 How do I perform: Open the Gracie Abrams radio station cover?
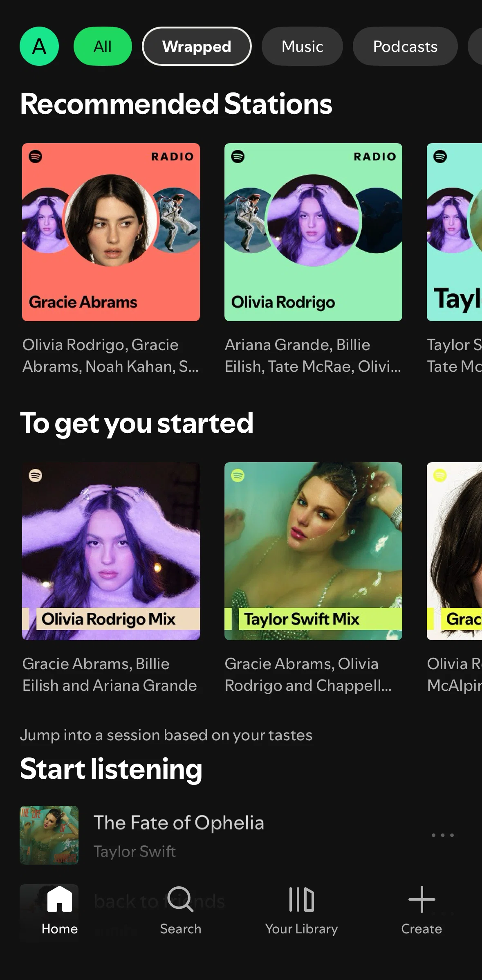pos(111,232)
